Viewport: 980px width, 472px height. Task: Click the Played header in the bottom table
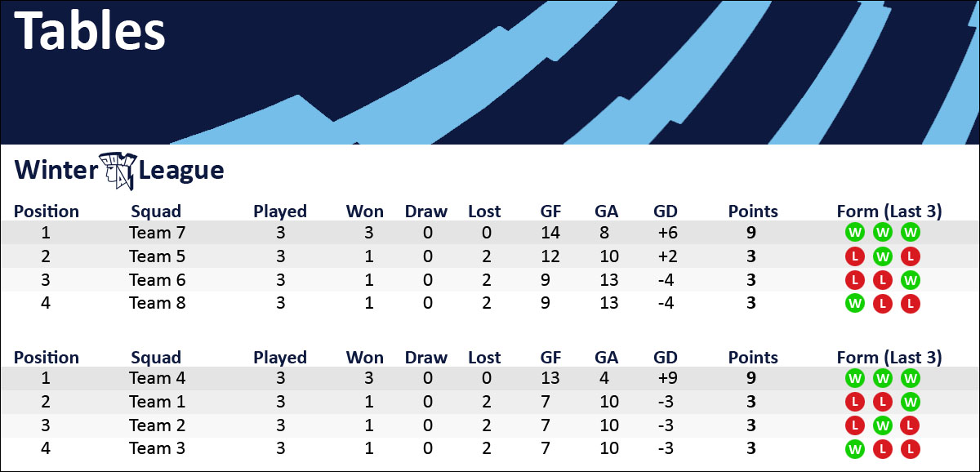tap(280, 358)
